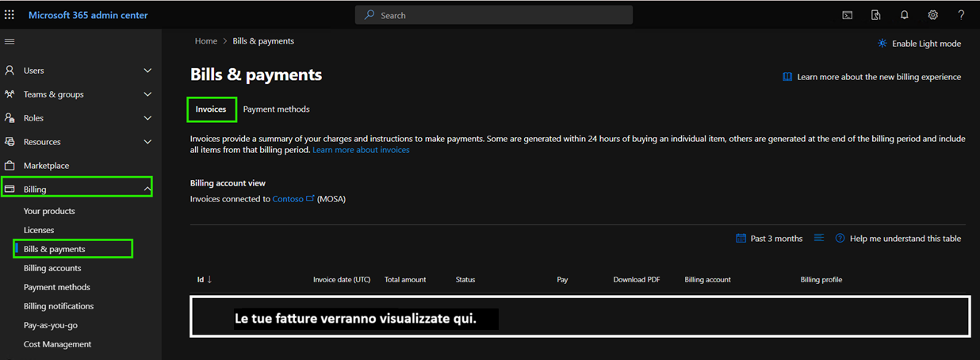This screenshot has width=980, height=360.
Task: Click the search magnifier icon
Action: [x=369, y=15]
